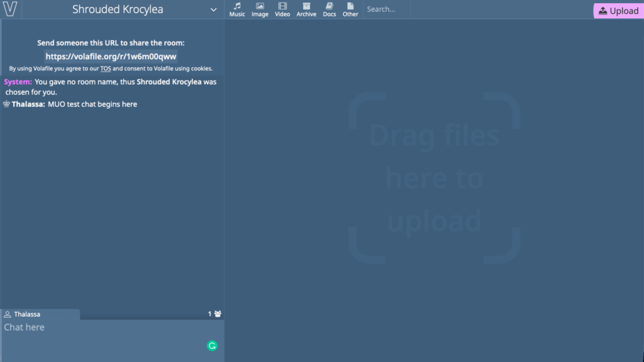Click the Search files field

click(x=387, y=9)
